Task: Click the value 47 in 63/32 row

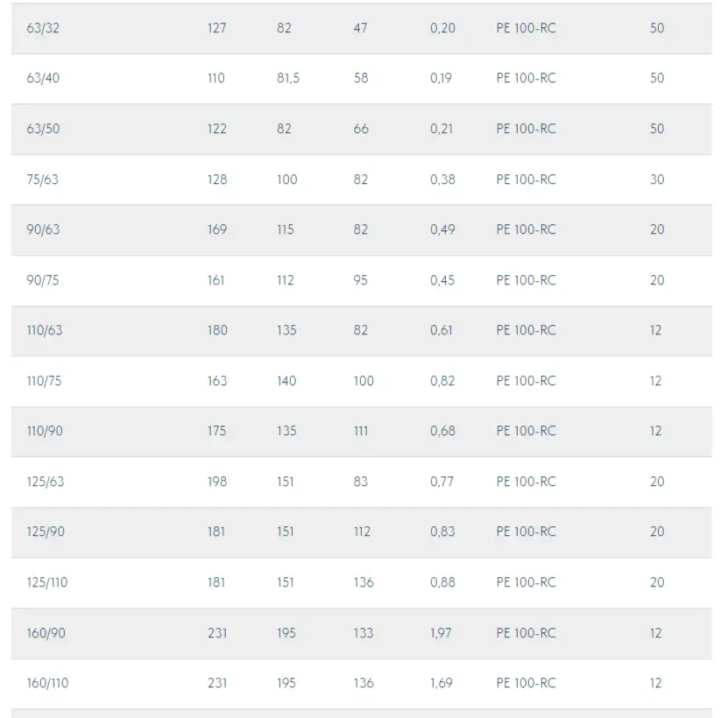Action: point(360,28)
